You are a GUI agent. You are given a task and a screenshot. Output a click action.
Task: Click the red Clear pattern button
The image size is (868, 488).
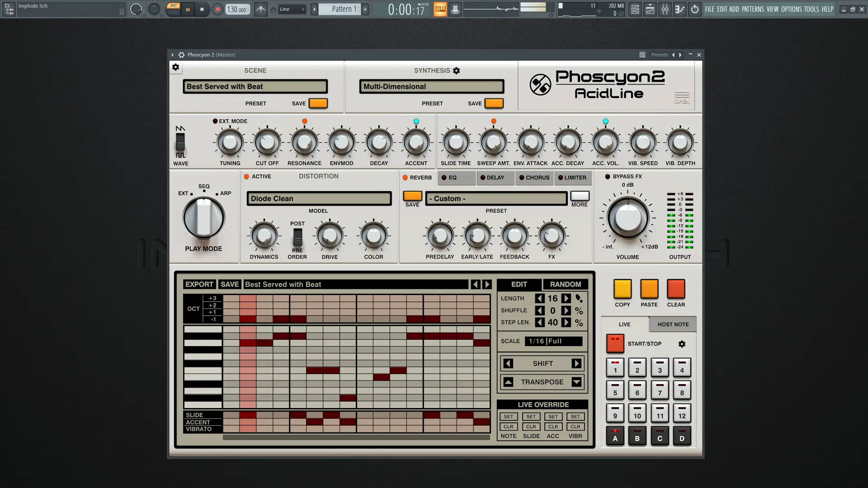(676, 289)
